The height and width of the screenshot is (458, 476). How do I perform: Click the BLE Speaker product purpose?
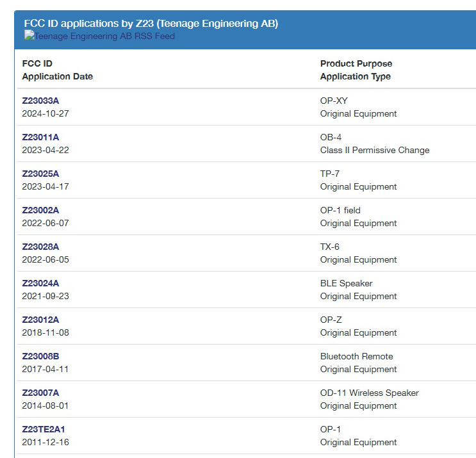(x=347, y=283)
